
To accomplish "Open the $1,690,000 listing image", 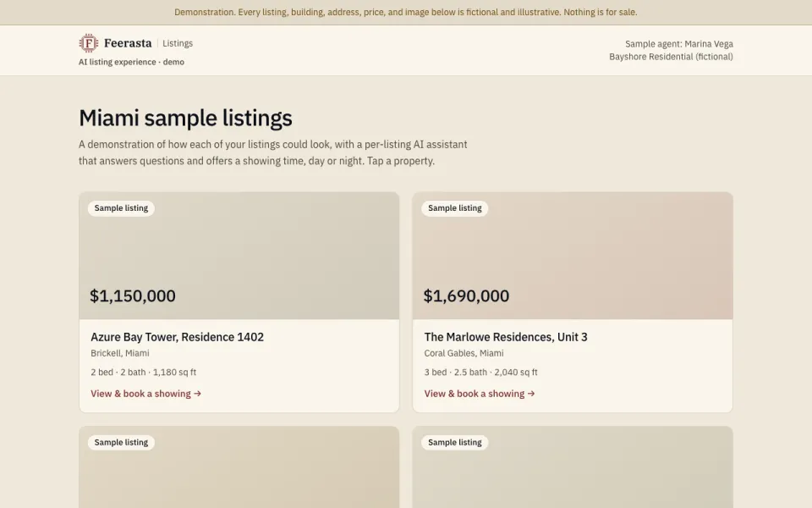I will [573, 256].
